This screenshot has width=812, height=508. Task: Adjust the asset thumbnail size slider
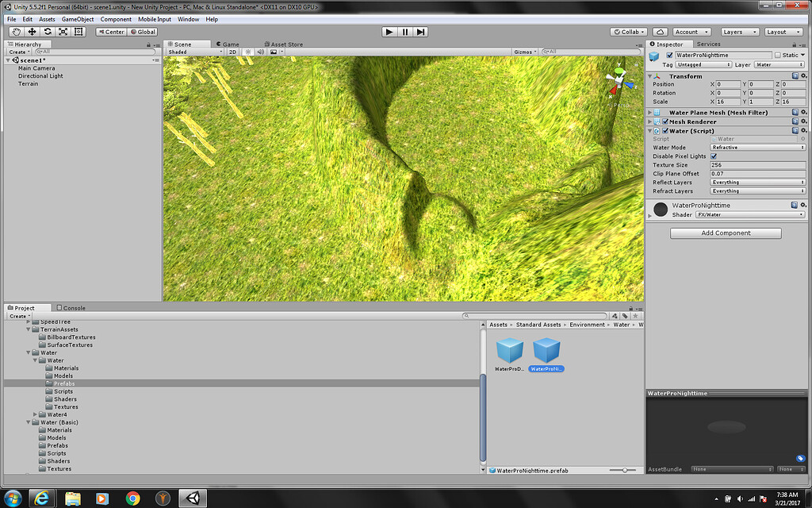click(623, 469)
